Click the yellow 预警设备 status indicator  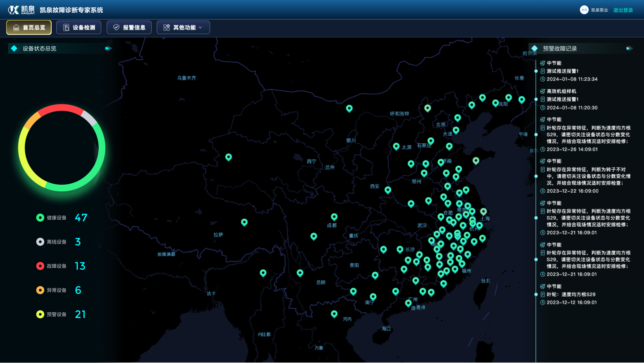point(40,314)
